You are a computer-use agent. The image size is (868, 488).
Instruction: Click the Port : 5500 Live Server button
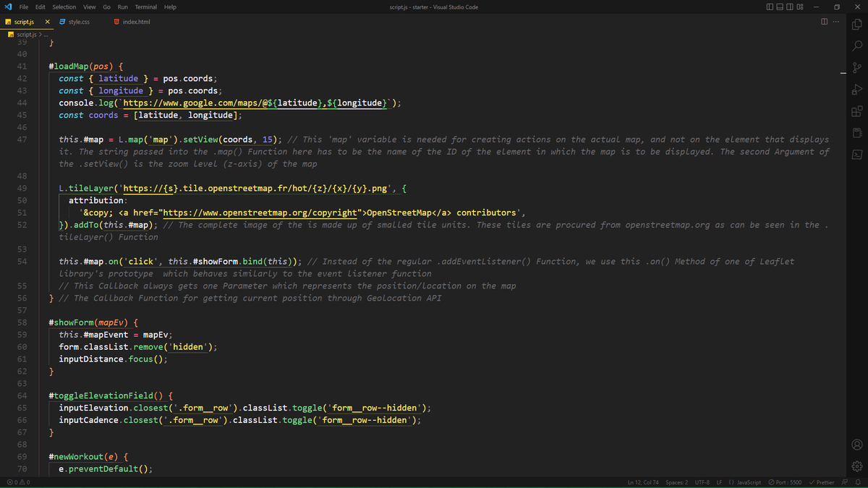(785, 482)
